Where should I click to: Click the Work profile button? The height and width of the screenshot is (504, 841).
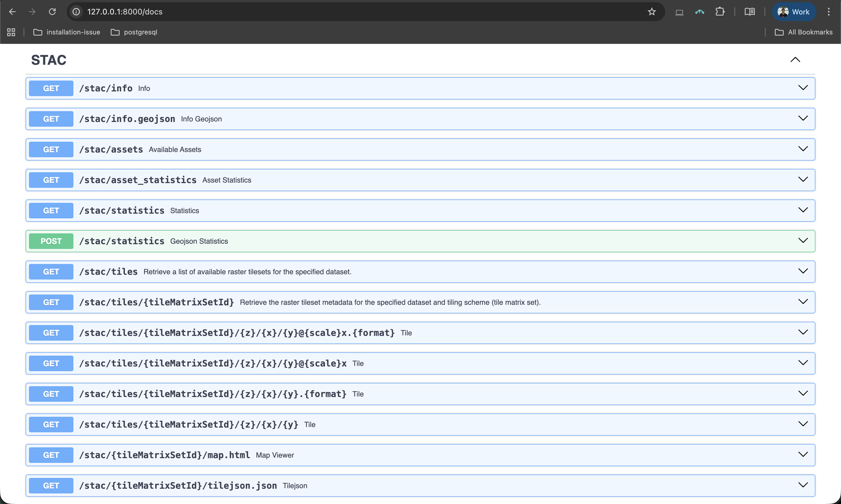[x=793, y=12]
